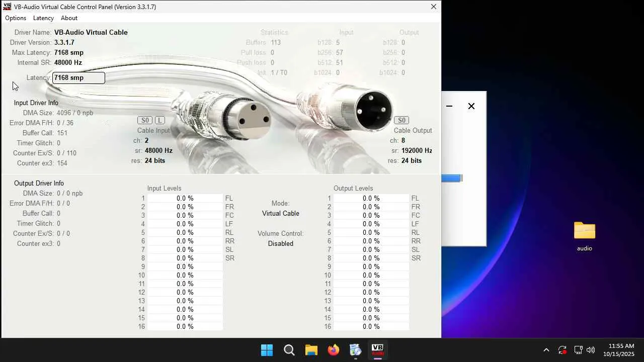Click the Output Levels channel 16 value
This screenshot has width=644, height=362.
pyautogui.click(x=371, y=326)
